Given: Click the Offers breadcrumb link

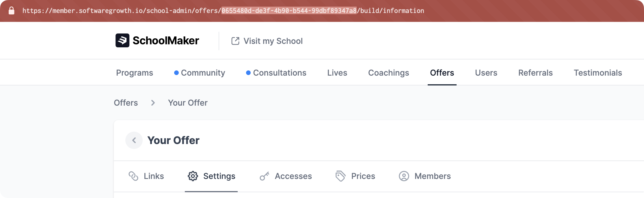Looking at the screenshot, I should coord(126,103).
